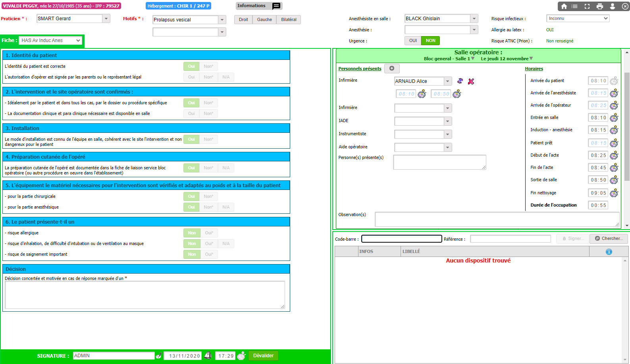Toggle fullscreen mode icon
The width and height of the screenshot is (630, 364).
coord(587,6)
